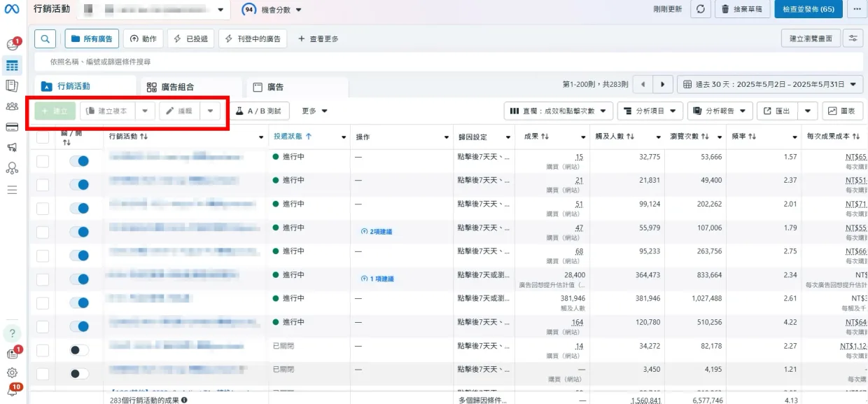868x404 pixels.
Task: Open the help question mark icon
Action: click(12, 333)
